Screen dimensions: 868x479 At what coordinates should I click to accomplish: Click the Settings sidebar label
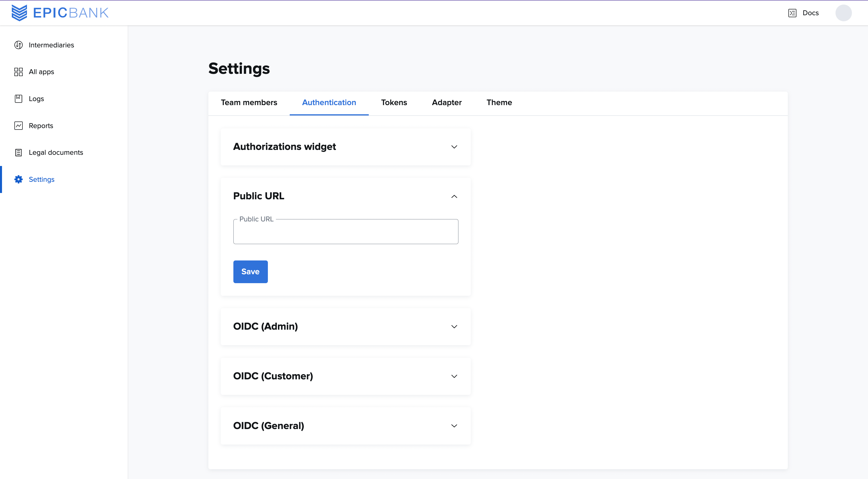coord(41,179)
